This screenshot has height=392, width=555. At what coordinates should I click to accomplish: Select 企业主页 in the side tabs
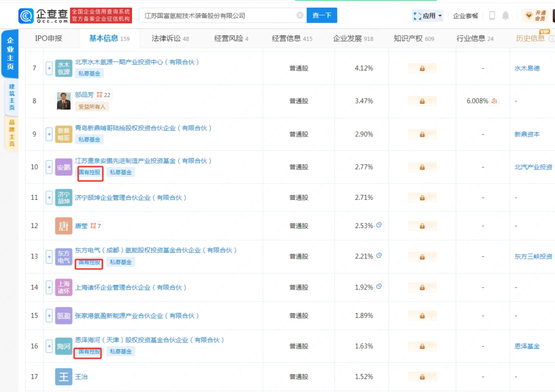[x=10, y=53]
